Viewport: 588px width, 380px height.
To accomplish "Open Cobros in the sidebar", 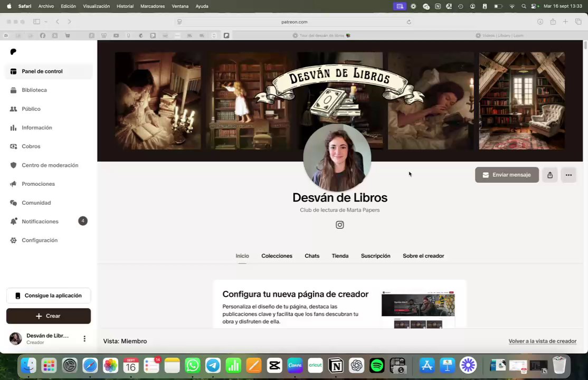I will [49, 146].
